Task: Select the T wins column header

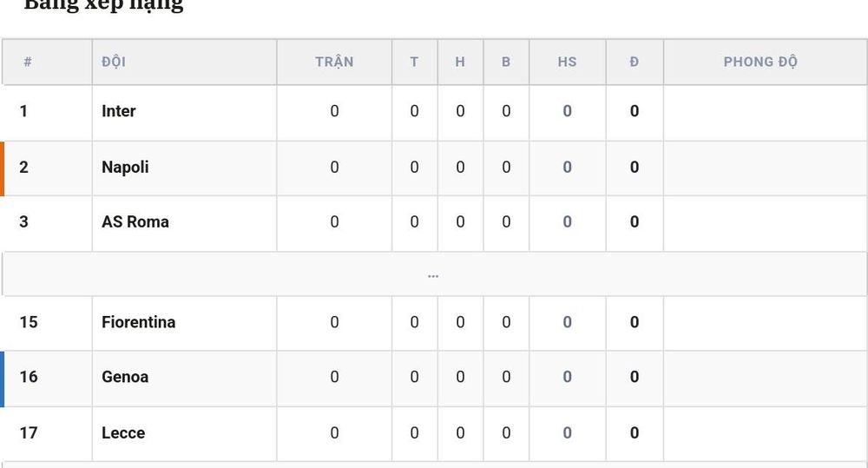Action: [414, 62]
